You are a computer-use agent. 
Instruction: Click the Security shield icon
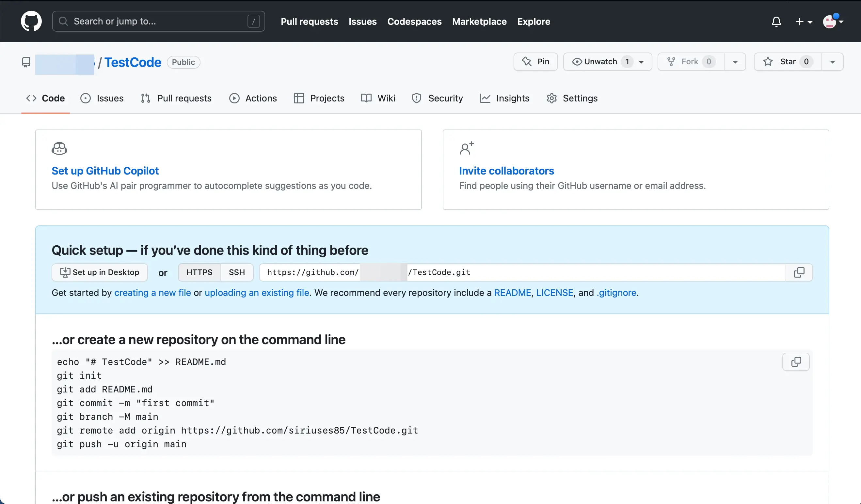(417, 98)
